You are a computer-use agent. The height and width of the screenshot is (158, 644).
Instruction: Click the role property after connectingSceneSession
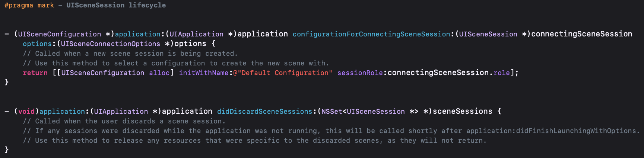pos(501,73)
